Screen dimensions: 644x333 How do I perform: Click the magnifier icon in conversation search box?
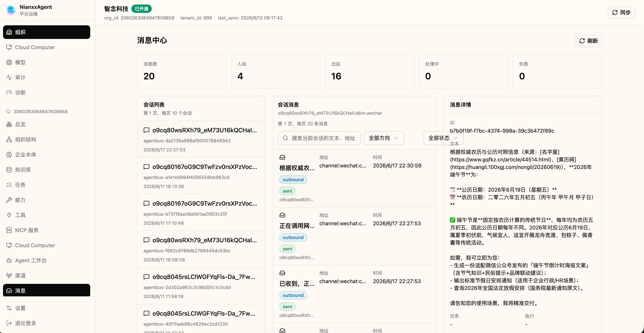point(285,138)
